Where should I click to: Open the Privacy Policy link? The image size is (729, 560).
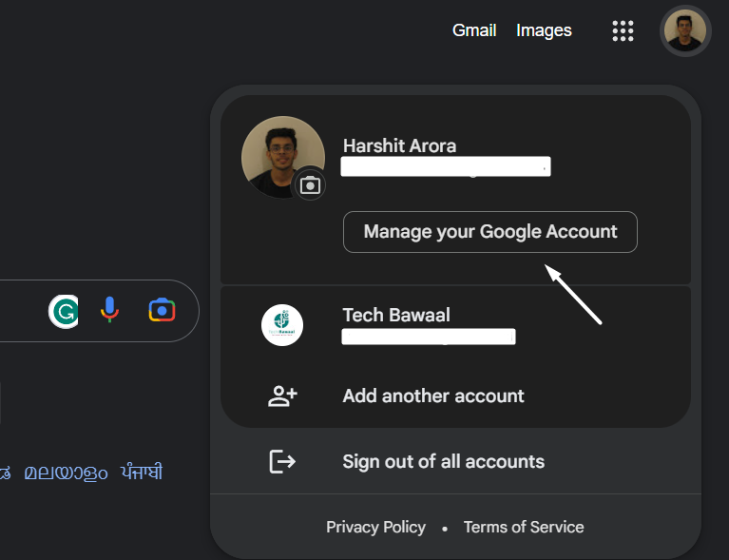(375, 527)
